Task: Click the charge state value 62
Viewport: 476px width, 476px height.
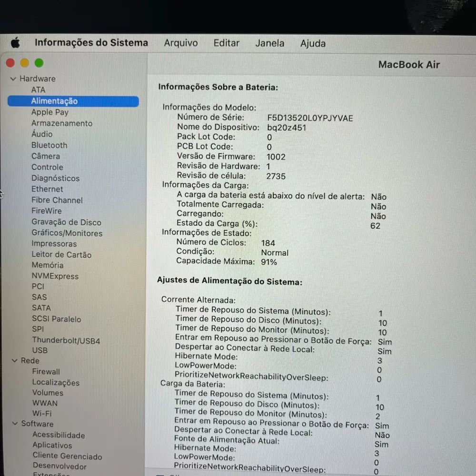Action: point(375,226)
